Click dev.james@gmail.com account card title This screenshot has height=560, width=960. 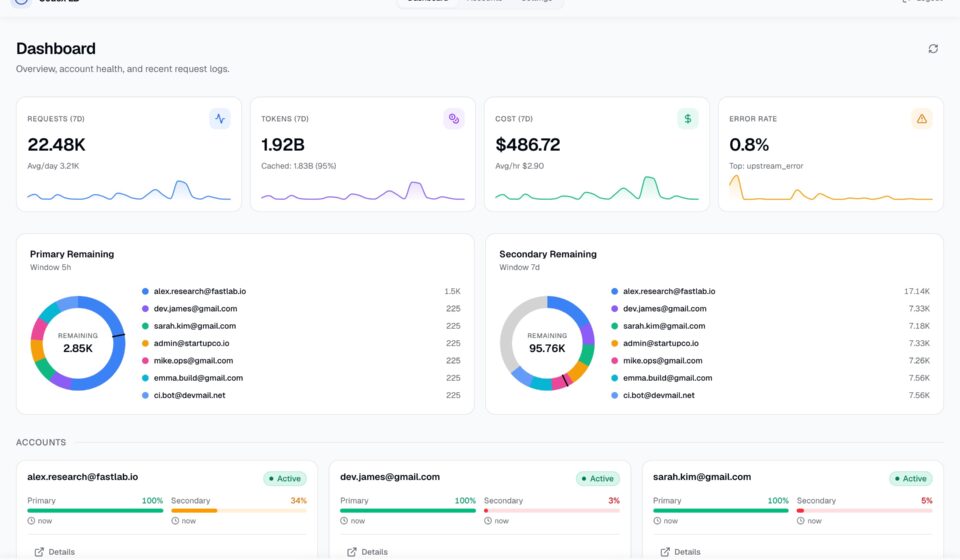point(390,477)
